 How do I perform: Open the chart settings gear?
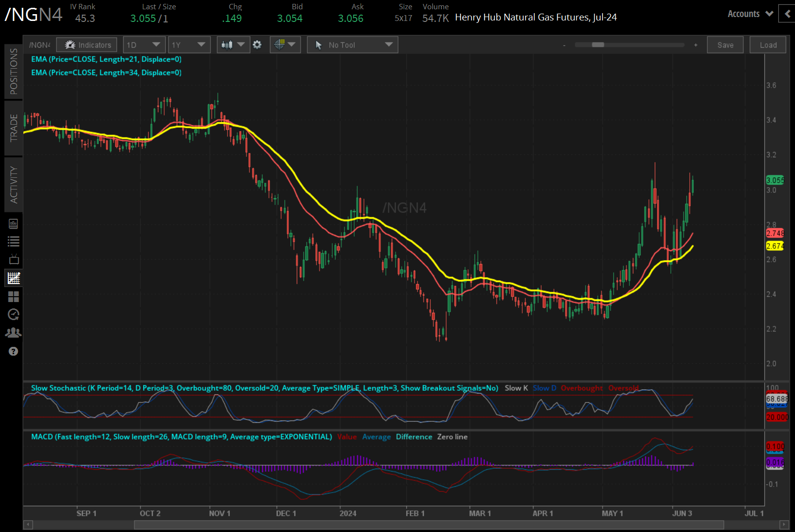257,45
